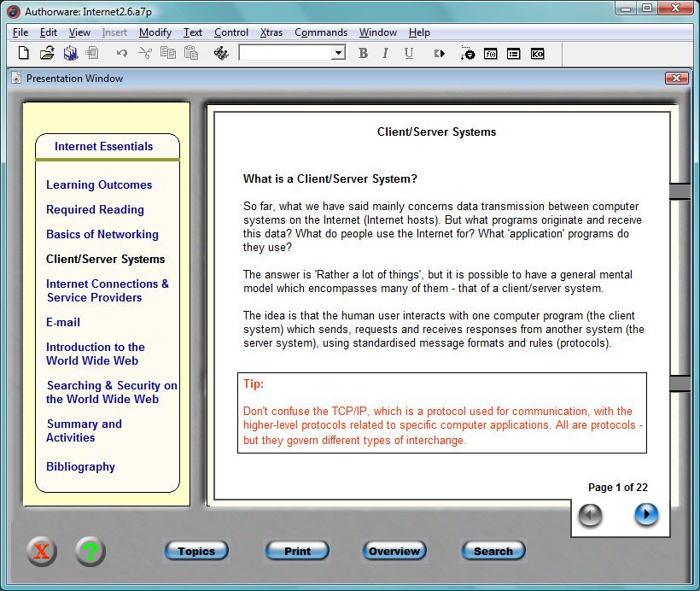This screenshot has width=700, height=591.
Task: Toggle Underline text formatting
Action: [x=409, y=54]
